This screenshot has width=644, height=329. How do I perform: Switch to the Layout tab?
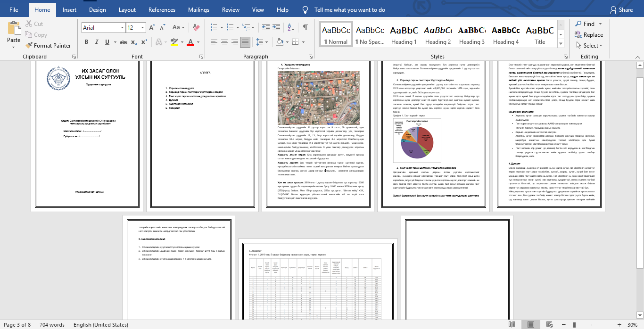point(127,10)
